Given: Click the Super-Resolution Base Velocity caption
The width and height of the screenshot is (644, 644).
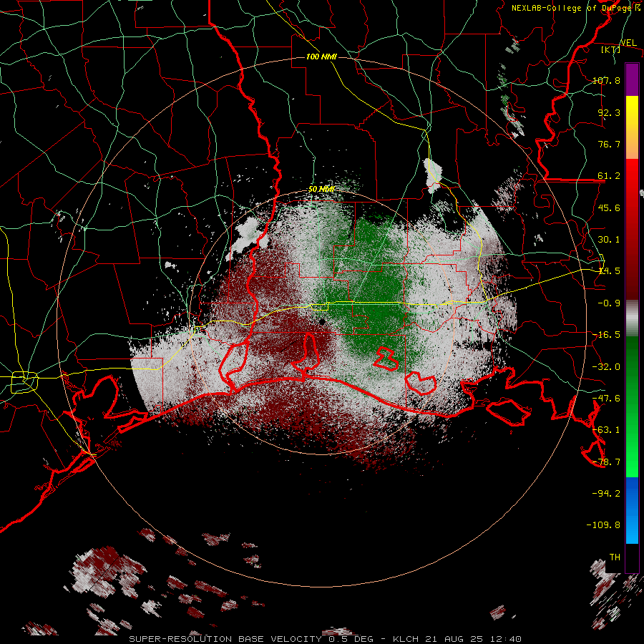Looking at the screenshot, I should tap(326, 639).
